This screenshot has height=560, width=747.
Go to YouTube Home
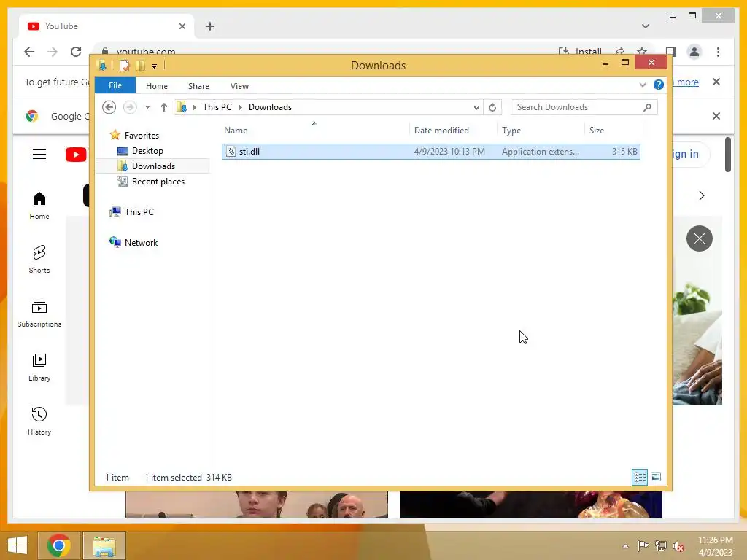pyautogui.click(x=39, y=205)
